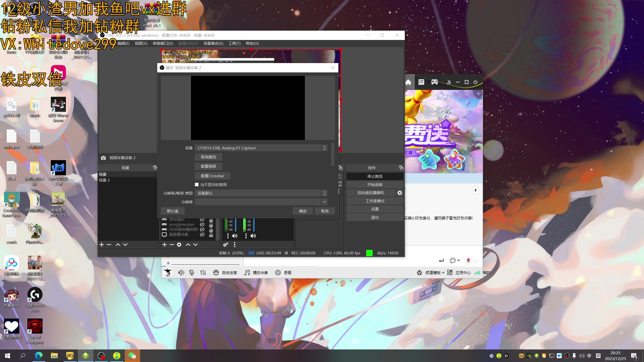Toggle the lock on the 副屏幕采集 source
Screen dimensions: 644x362
211,235
